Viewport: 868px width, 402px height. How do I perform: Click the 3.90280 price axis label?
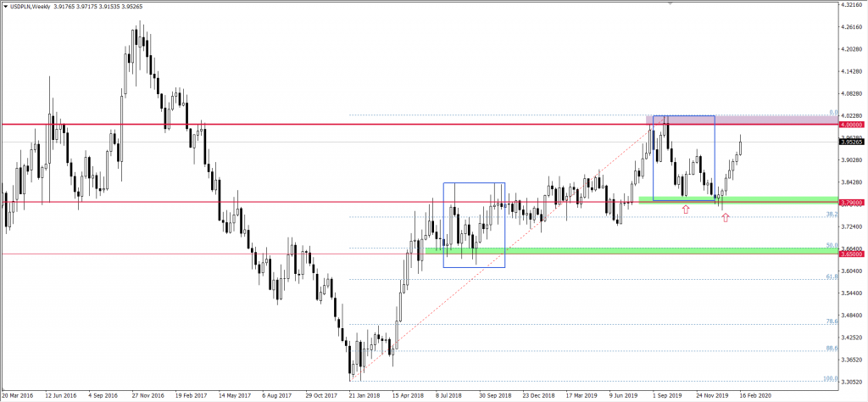851,160
